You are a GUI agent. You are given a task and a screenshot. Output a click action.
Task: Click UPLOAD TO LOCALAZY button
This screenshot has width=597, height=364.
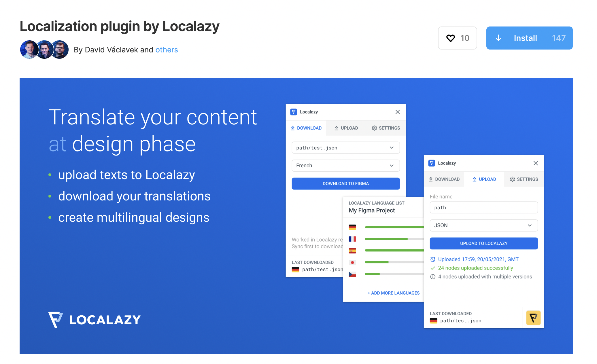(484, 243)
